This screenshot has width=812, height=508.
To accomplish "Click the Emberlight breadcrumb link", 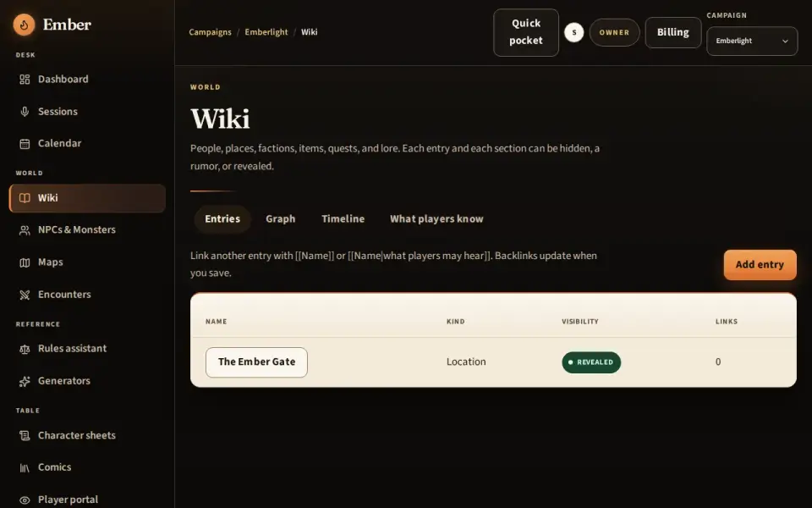I will [266, 32].
